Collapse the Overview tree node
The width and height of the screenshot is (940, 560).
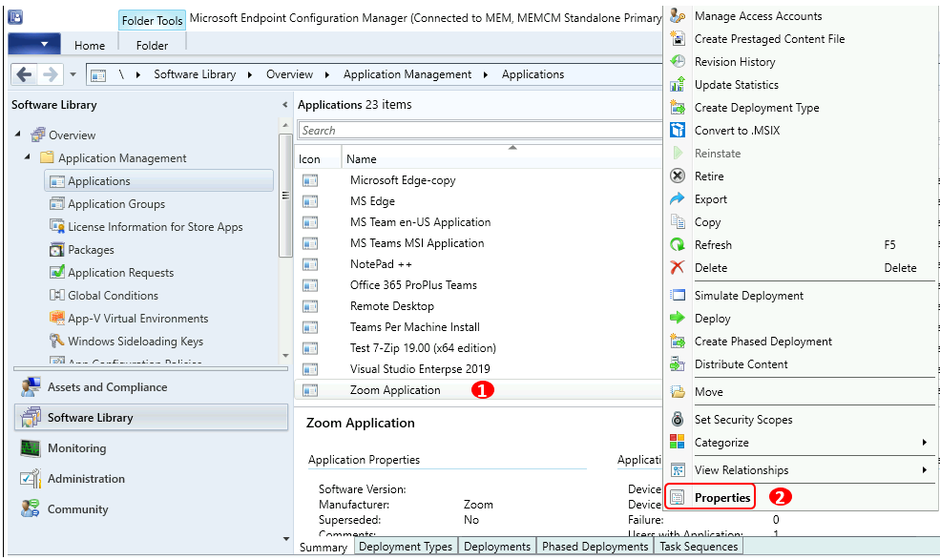click(18, 135)
